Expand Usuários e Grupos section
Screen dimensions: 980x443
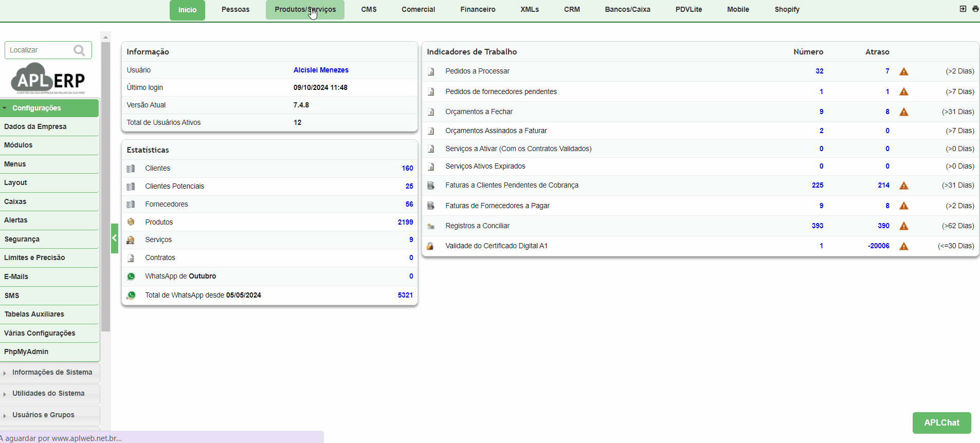pos(50,415)
